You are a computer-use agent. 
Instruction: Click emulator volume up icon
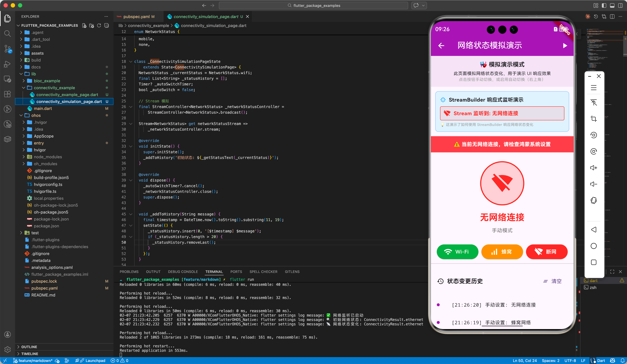(x=593, y=168)
